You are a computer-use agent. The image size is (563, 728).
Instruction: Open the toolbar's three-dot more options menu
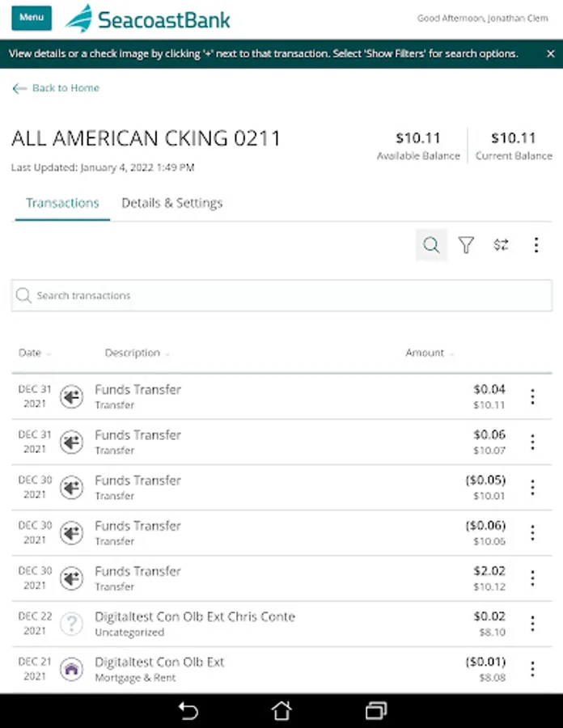(535, 245)
